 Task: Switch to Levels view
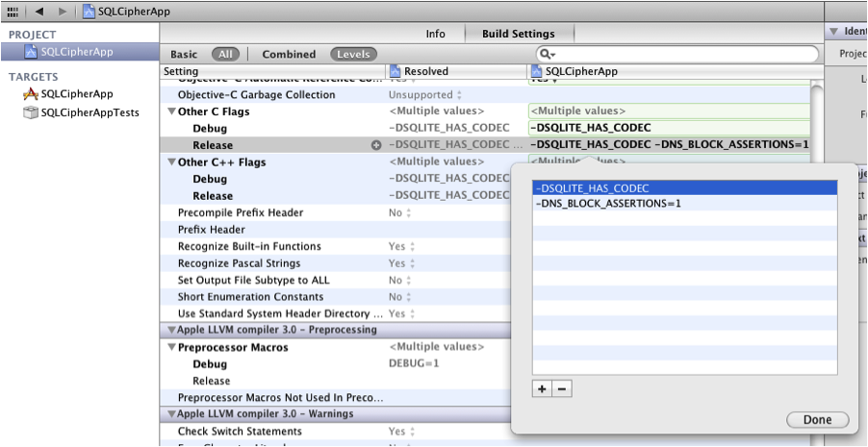(x=354, y=54)
